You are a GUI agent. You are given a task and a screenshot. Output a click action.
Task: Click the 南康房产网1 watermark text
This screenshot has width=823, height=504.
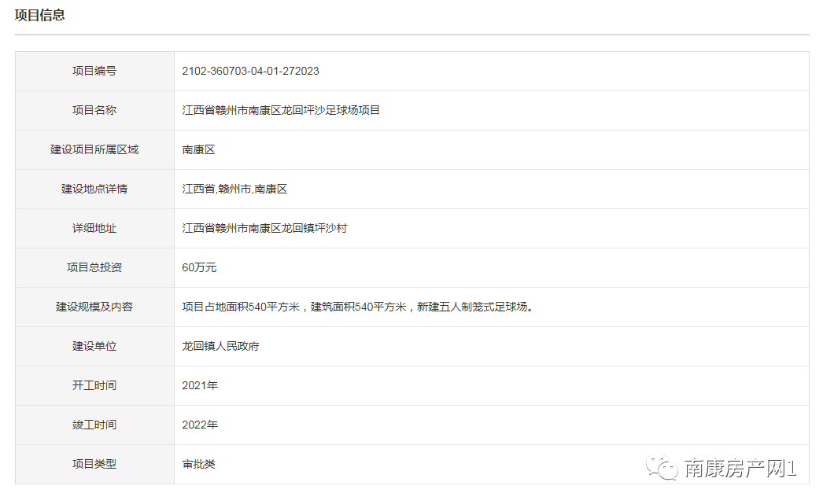coord(740,469)
